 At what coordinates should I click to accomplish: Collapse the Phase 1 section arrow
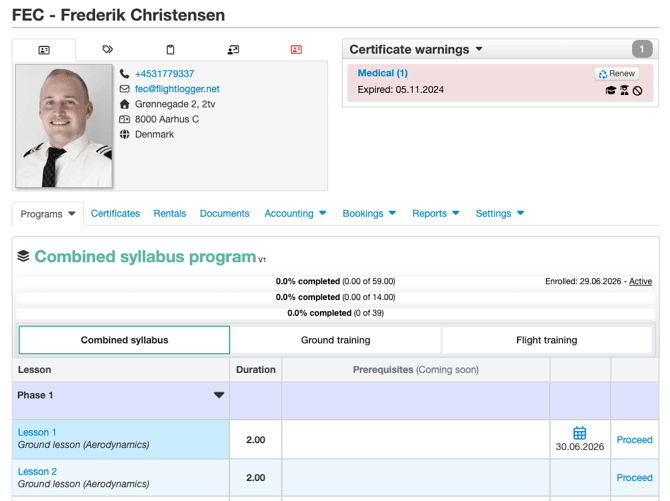pos(219,395)
